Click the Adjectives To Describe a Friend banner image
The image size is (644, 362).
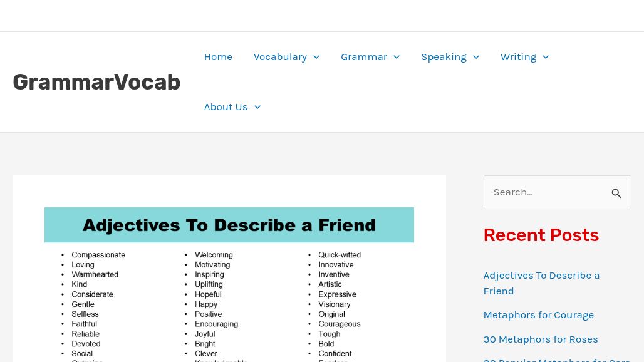(229, 225)
